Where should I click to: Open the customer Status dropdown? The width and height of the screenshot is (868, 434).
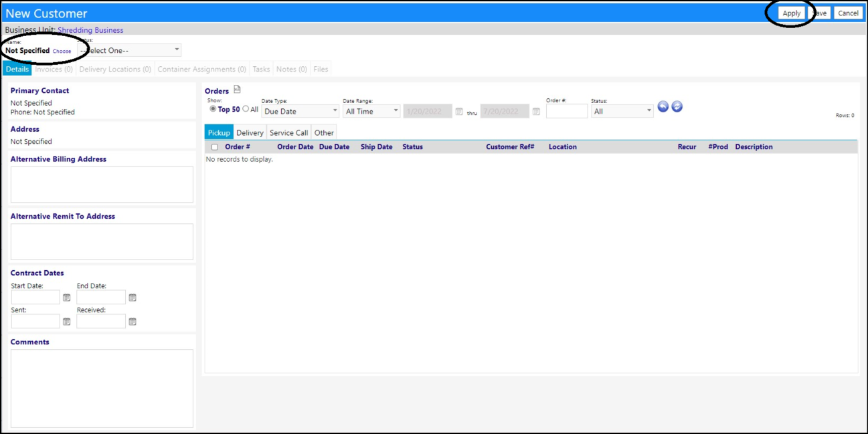129,50
